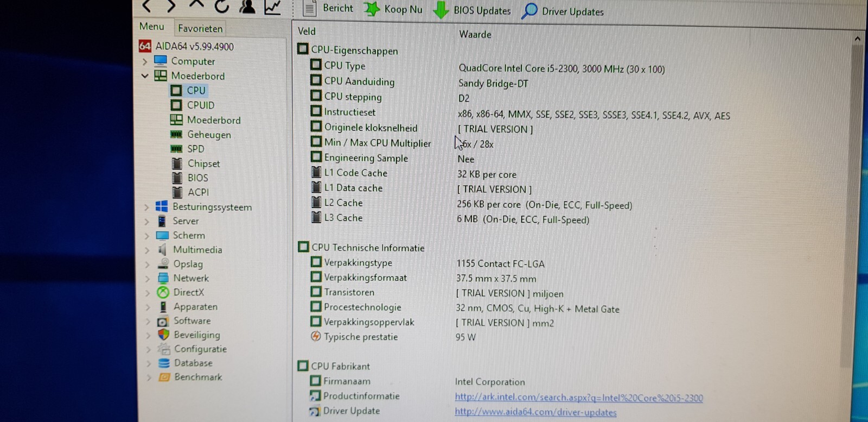Select the L1 Data cache row
Viewport: 868px width, 422px height.
click(x=421, y=188)
